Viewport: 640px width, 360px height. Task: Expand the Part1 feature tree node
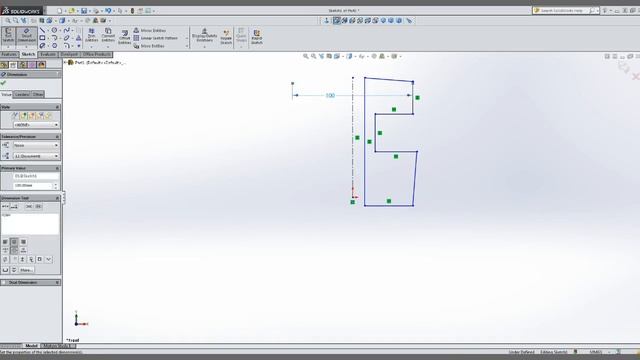point(65,62)
